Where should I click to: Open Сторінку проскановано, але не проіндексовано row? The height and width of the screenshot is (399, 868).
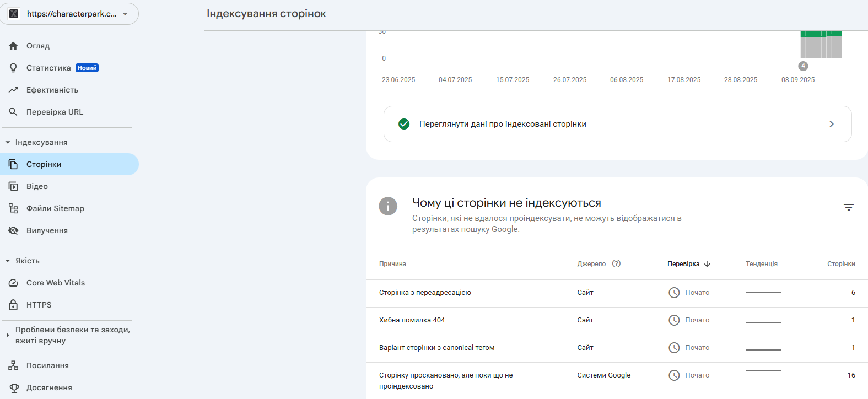click(x=617, y=381)
